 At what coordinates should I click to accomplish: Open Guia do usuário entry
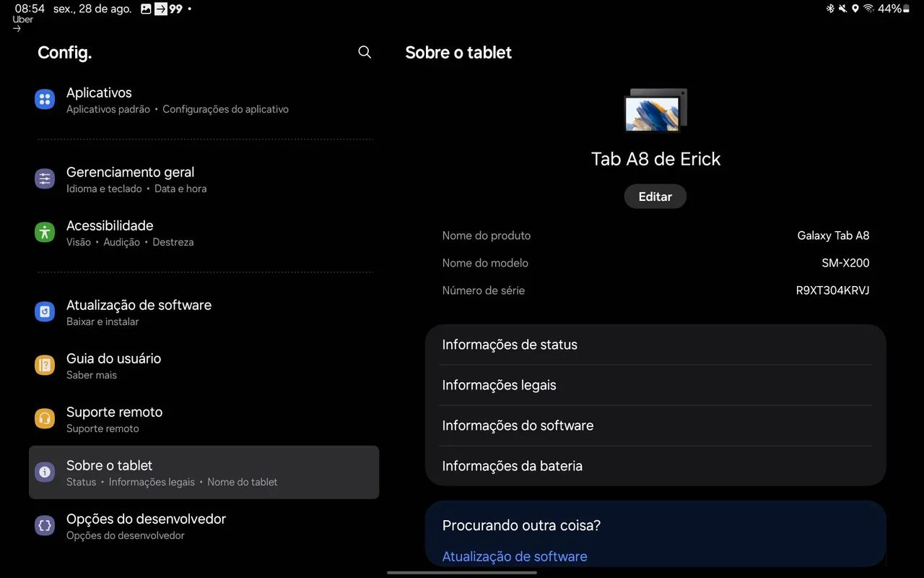(204, 366)
